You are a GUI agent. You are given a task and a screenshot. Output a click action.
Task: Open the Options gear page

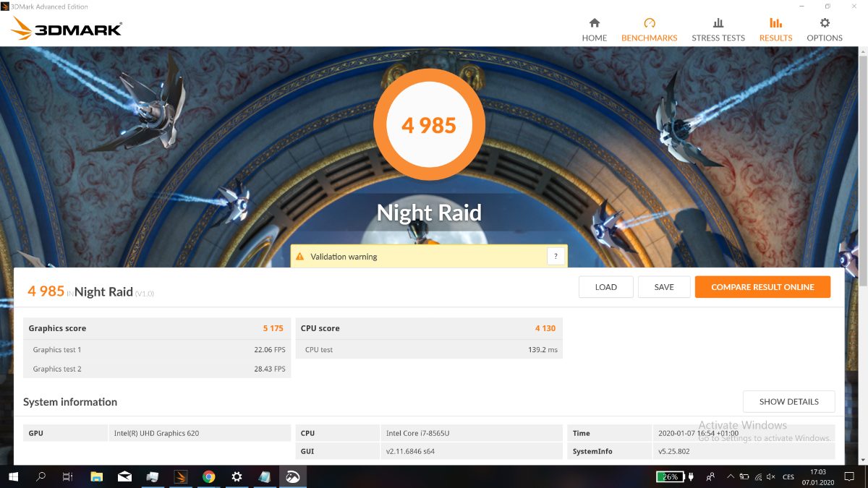tap(825, 30)
